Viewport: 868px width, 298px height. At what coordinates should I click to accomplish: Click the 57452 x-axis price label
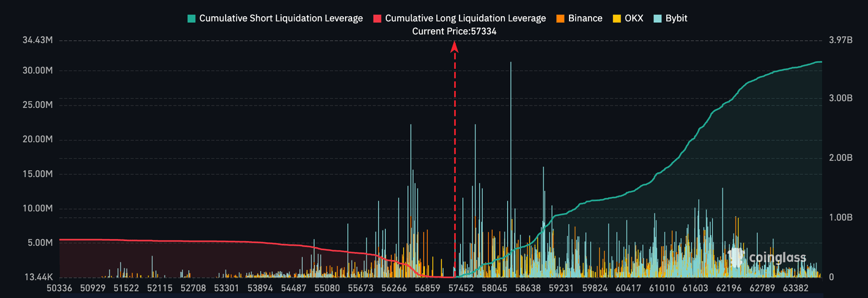click(x=461, y=288)
